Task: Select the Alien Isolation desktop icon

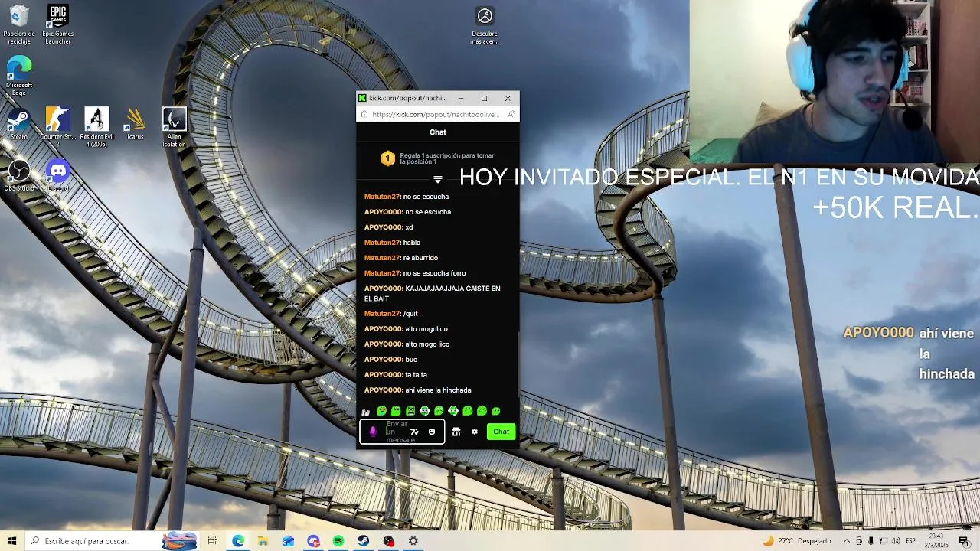Action: [x=174, y=127]
